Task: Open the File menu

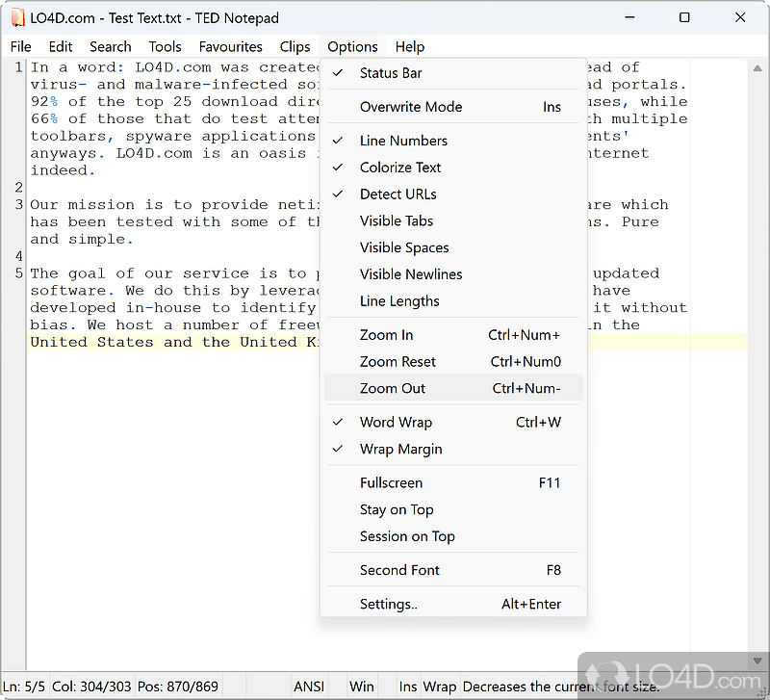Action: (20, 46)
